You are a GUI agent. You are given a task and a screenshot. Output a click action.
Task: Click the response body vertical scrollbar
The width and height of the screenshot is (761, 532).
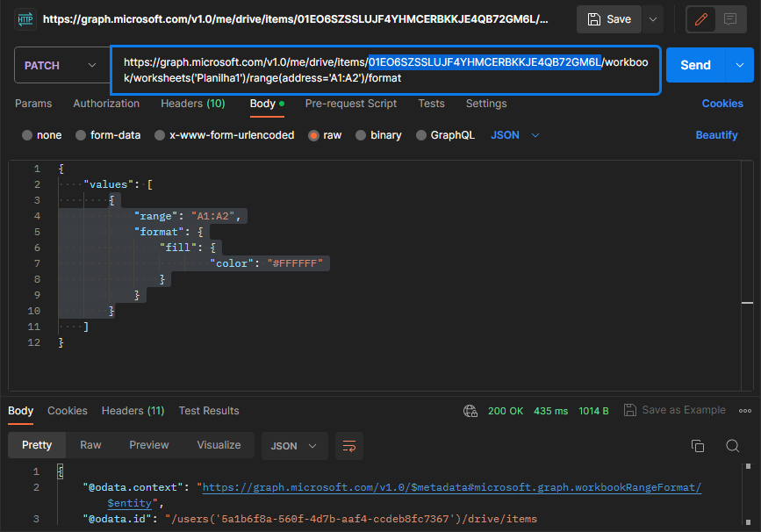[748, 494]
